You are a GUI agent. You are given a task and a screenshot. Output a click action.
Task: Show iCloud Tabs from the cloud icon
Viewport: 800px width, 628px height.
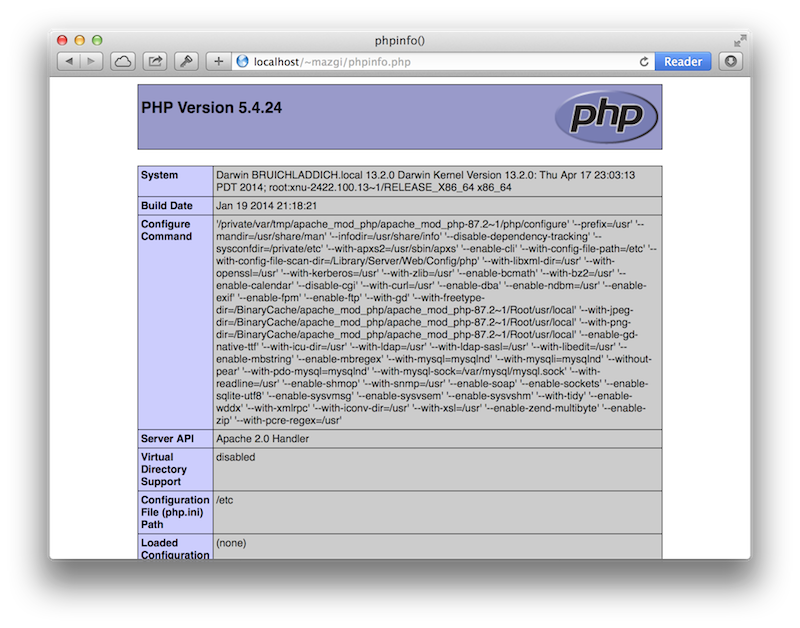point(120,60)
